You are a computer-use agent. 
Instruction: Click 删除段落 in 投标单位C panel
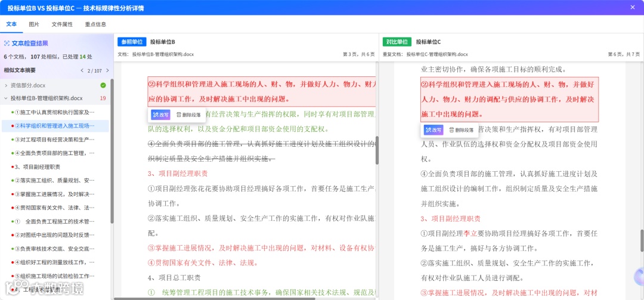click(461, 130)
